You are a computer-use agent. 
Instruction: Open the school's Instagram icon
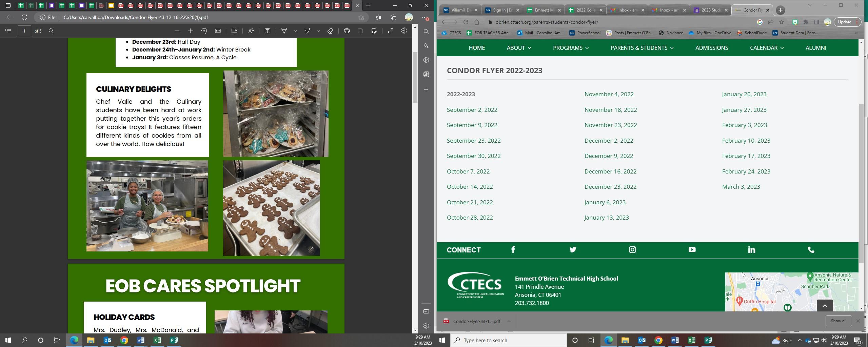[x=632, y=250]
